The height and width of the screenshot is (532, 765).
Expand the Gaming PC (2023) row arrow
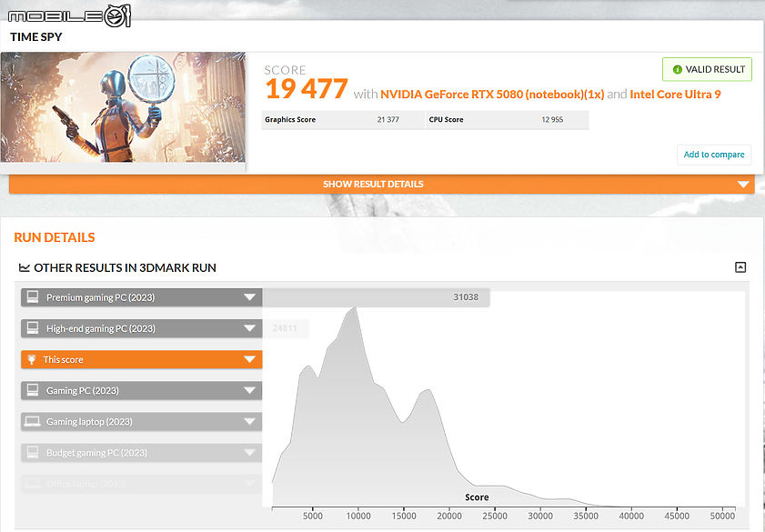tap(249, 390)
